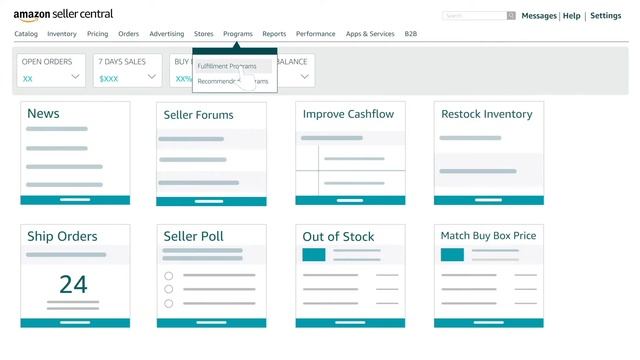Click the News card title
This screenshot has width=640, height=360.
point(43,113)
